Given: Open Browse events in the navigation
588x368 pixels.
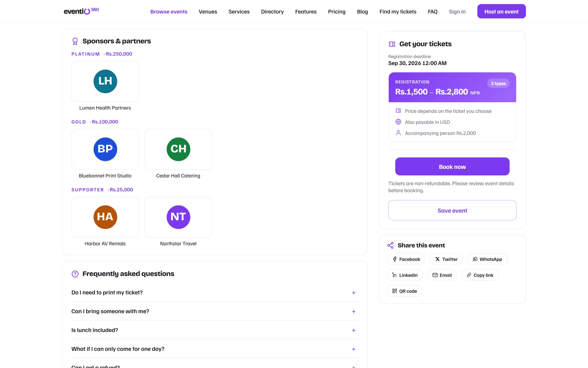Looking at the screenshot, I should click(169, 12).
